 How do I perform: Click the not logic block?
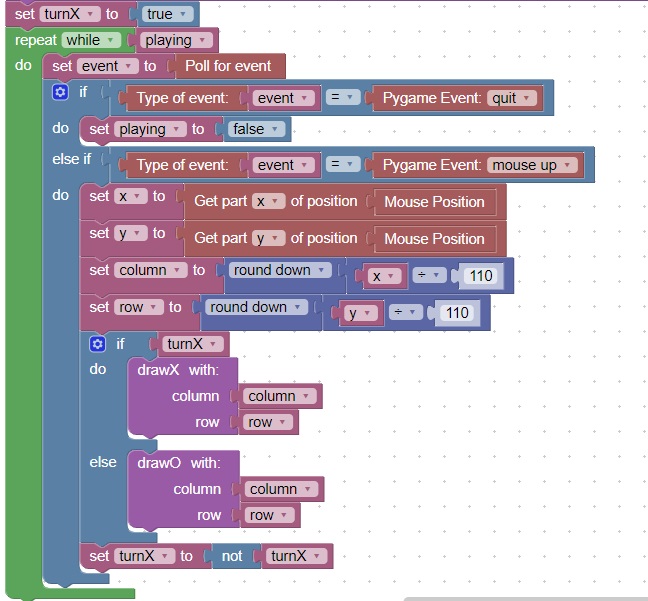231,556
